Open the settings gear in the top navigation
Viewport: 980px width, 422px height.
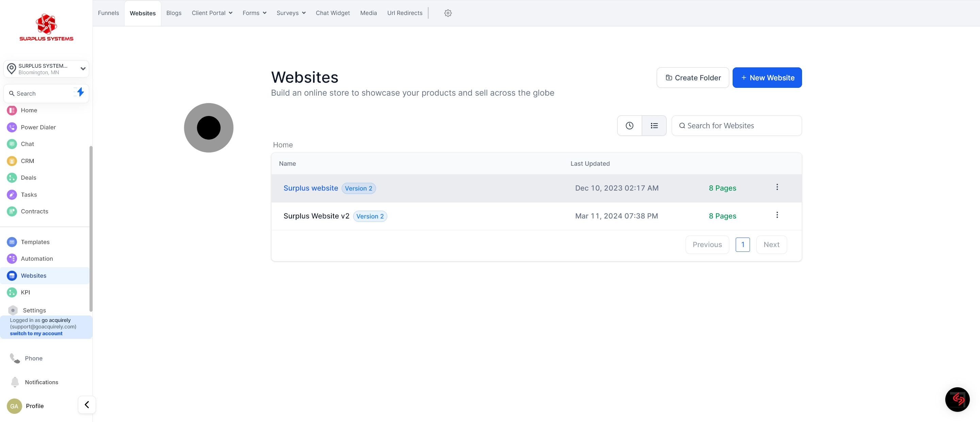[x=448, y=13]
